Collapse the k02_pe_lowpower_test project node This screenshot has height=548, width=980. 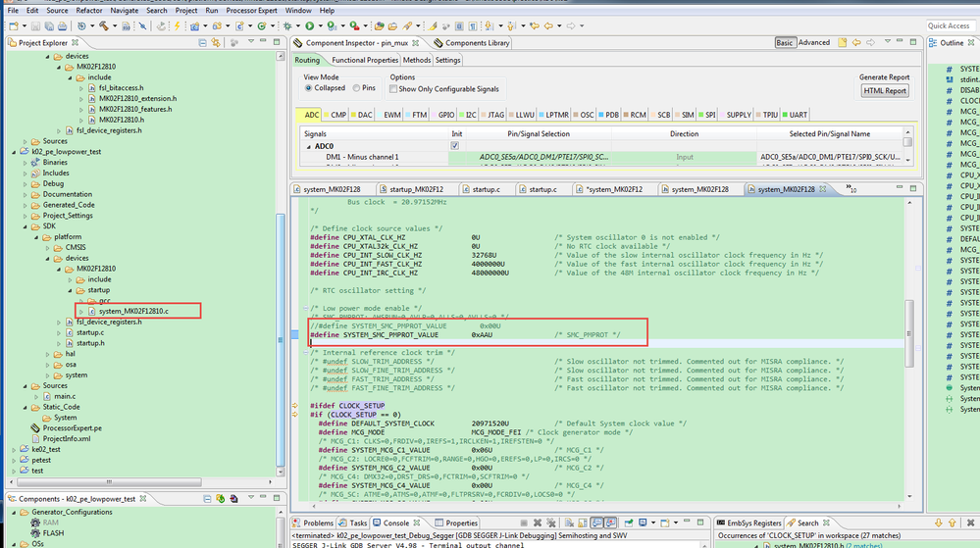point(14,152)
